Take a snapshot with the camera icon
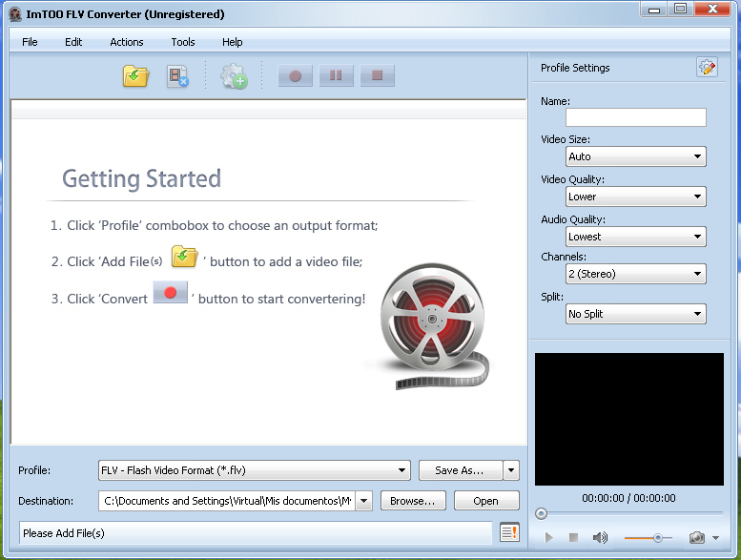Image resolution: width=741 pixels, height=560 pixels. [x=697, y=537]
